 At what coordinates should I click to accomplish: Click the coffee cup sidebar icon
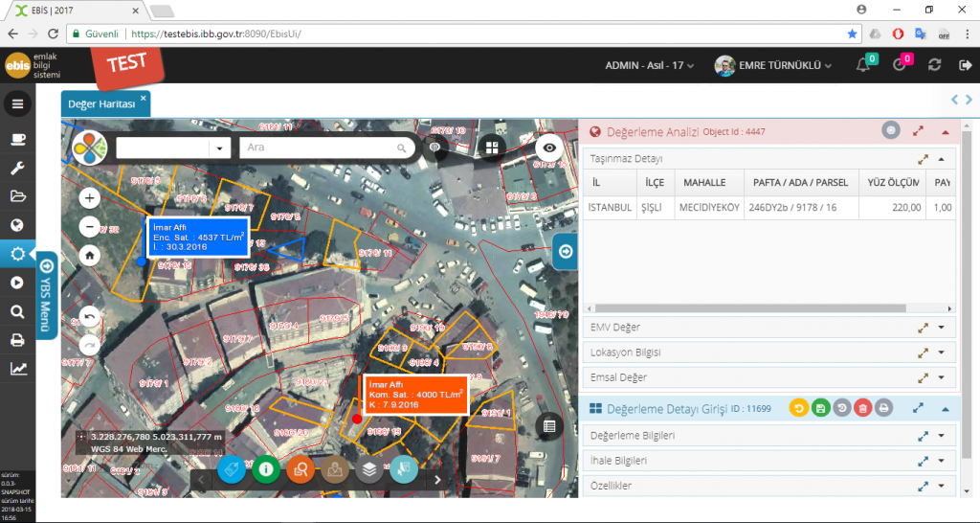17,139
